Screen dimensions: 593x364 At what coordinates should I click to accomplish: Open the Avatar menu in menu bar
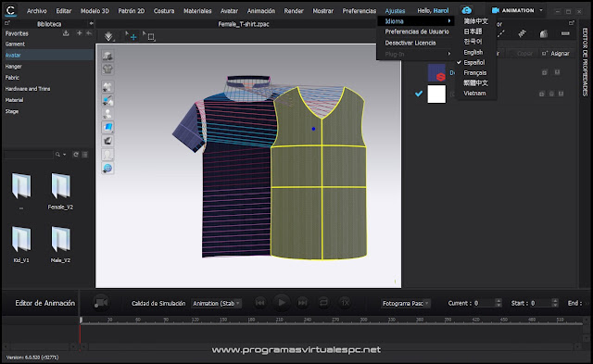(x=229, y=11)
